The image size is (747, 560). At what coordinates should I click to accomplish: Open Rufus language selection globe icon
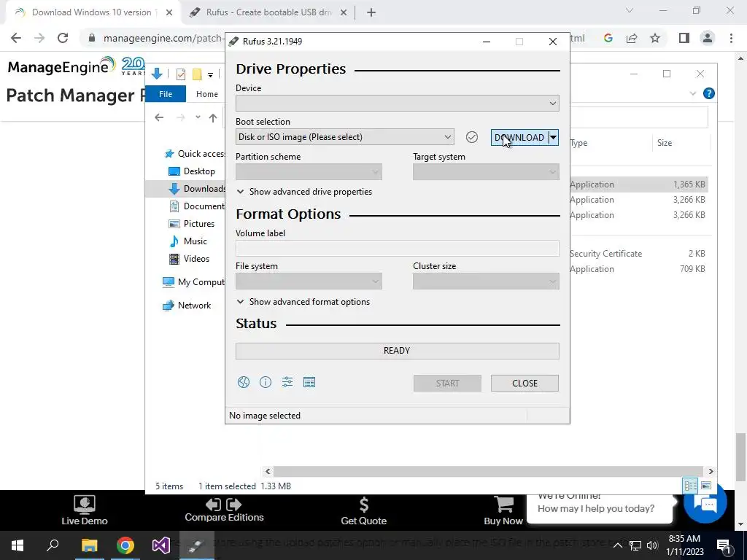tap(244, 382)
